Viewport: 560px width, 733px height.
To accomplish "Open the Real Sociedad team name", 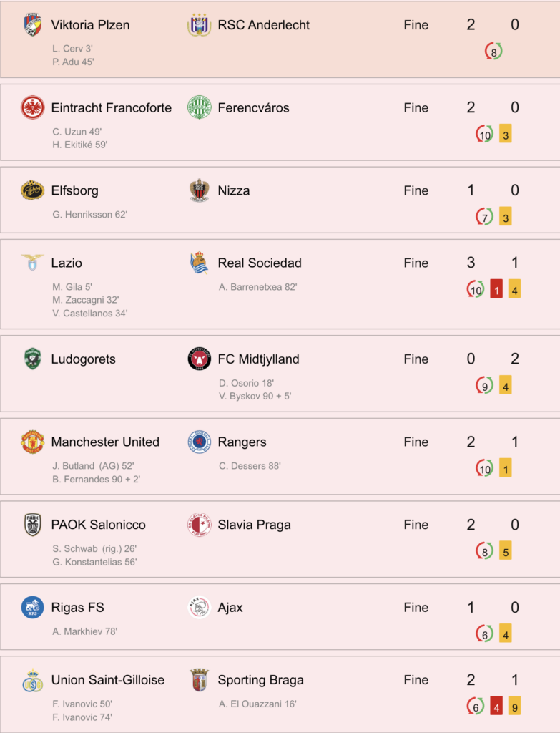I will 259,263.
